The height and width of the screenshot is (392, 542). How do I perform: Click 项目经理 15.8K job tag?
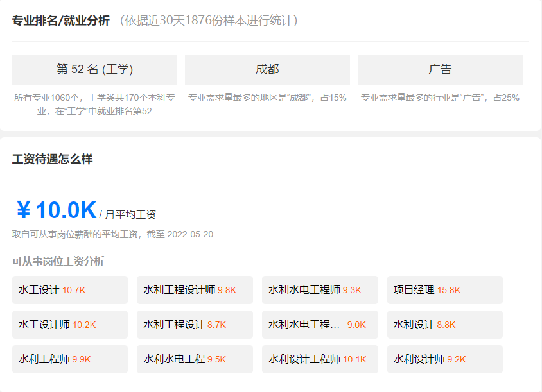pyautogui.click(x=445, y=290)
